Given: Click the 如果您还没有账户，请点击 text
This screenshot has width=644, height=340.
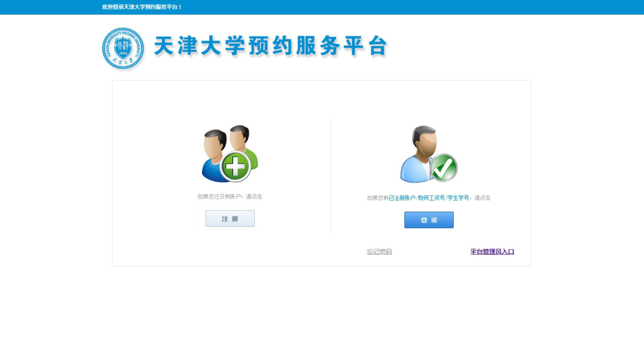Looking at the screenshot, I should tap(230, 196).
